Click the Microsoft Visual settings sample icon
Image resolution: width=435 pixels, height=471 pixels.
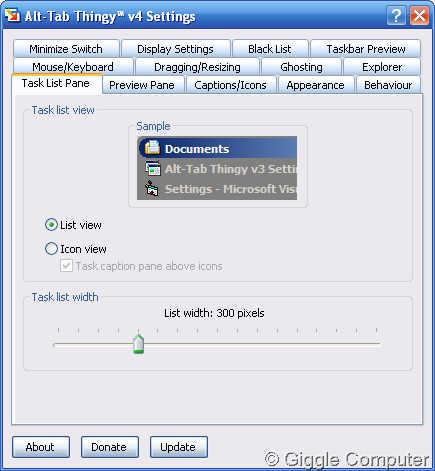point(152,188)
